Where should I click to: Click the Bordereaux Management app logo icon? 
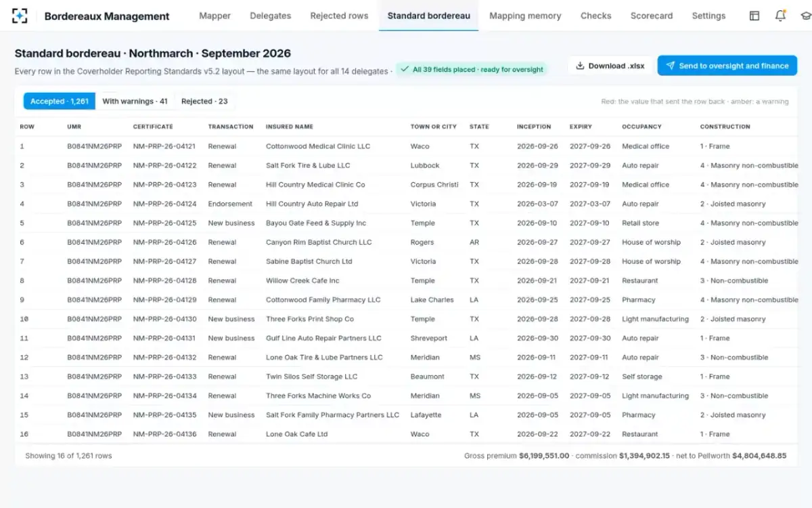click(20, 16)
